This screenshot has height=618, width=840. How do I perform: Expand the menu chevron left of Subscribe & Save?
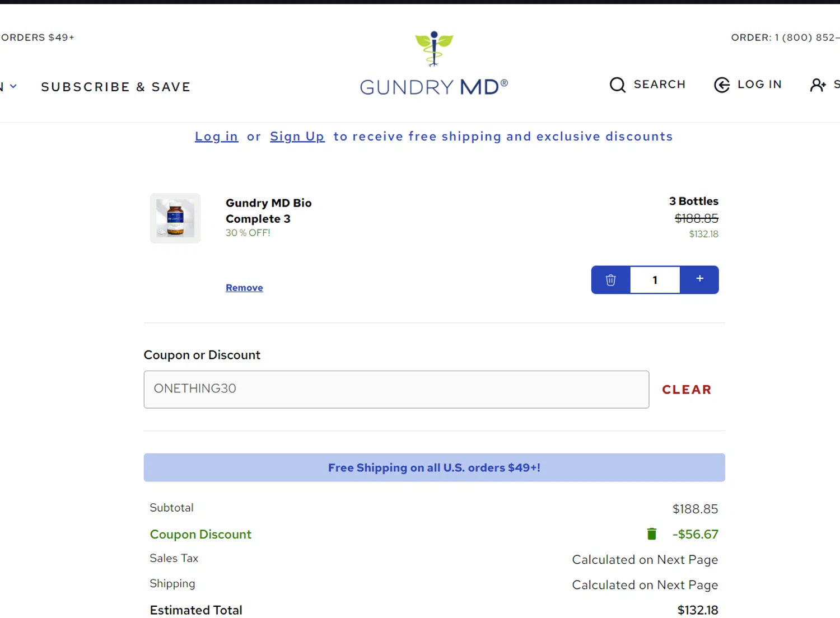coord(13,86)
